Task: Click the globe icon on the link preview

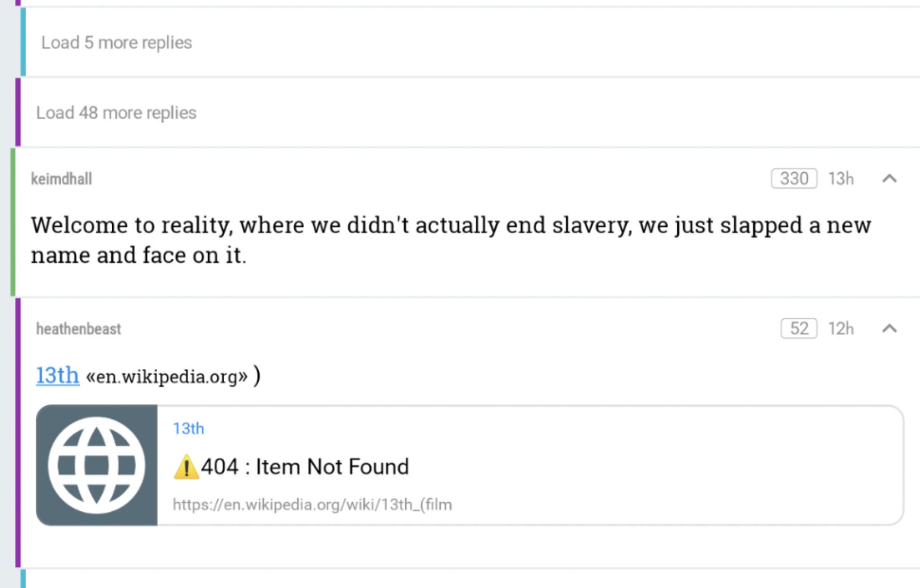Action: [x=97, y=465]
